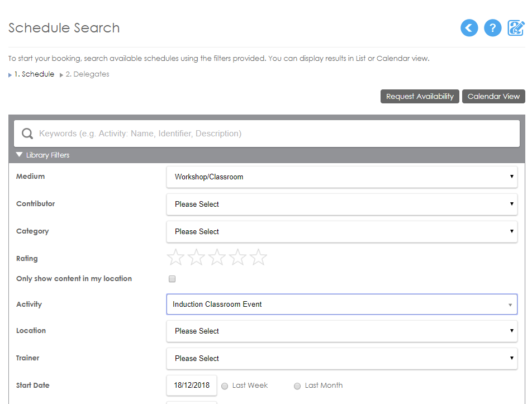Go to the 2. Delegates step
The height and width of the screenshot is (404, 532).
click(87, 74)
